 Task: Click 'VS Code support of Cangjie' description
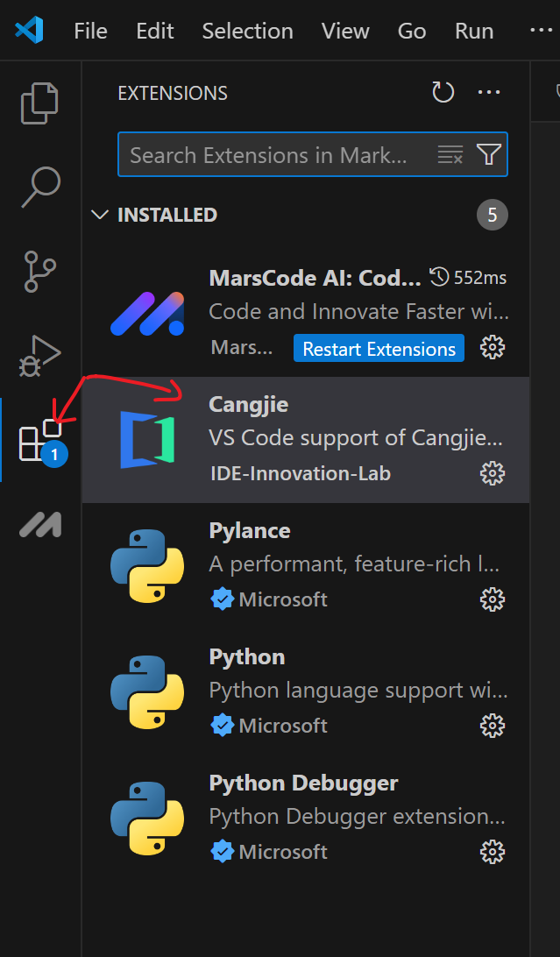pyautogui.click(x=357, y=438)
